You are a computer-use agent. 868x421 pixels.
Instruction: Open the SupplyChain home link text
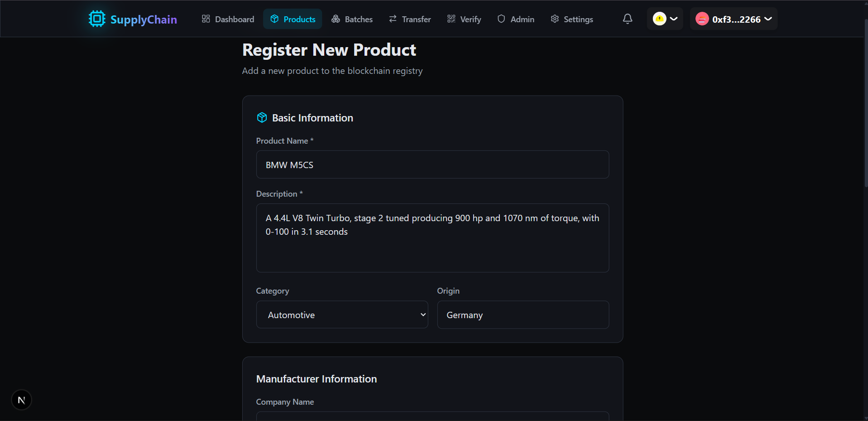(x=144, y=19)
